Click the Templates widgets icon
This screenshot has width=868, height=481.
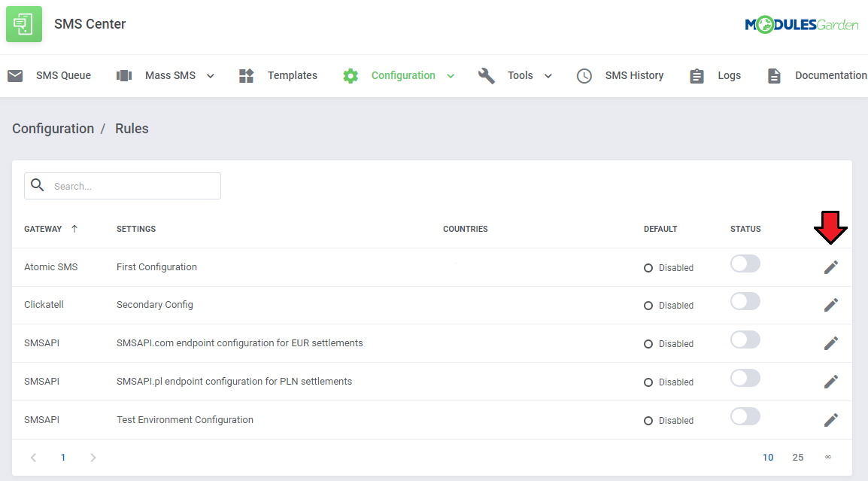pos(247,75)
